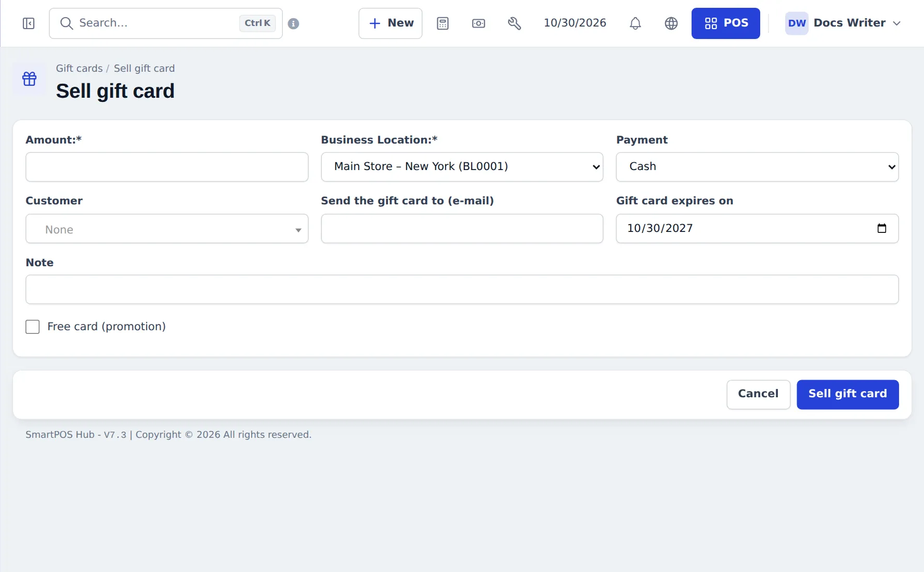
Task: Focus the gift card e-mail field
Action: click(x=462, y=229)
